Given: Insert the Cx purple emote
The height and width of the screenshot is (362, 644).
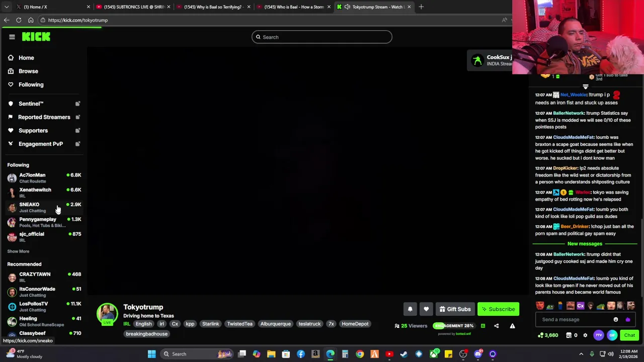Looking at the screenshot, I should (581, 306).
